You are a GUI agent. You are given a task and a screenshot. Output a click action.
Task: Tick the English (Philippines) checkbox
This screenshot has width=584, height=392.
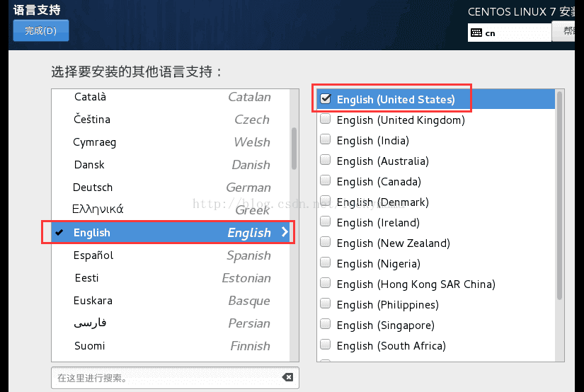[x=325, y=304]
